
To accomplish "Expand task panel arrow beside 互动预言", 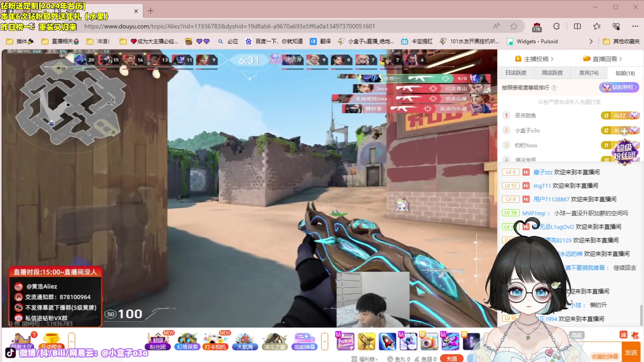I will [71, 341].
